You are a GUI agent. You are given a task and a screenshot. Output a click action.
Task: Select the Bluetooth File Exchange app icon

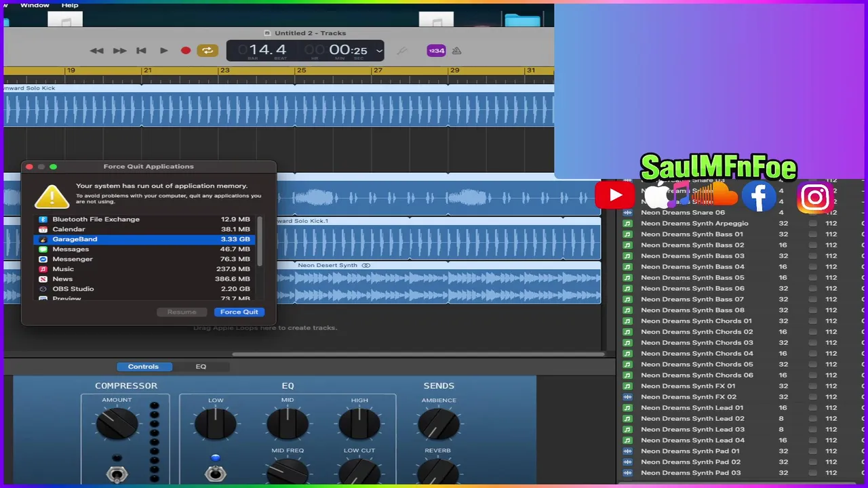pyautogui.click(x=43, y=220)
